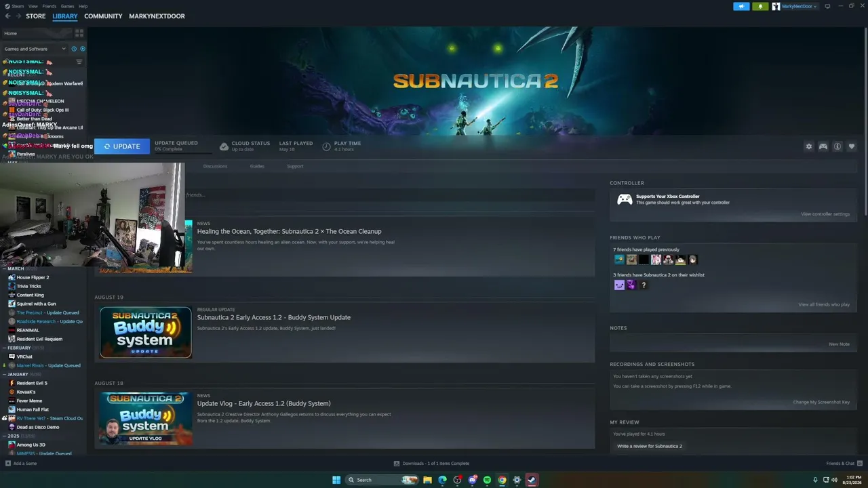868x488 pixels.
Task: Open the View menu
Action: coord(33,6)
